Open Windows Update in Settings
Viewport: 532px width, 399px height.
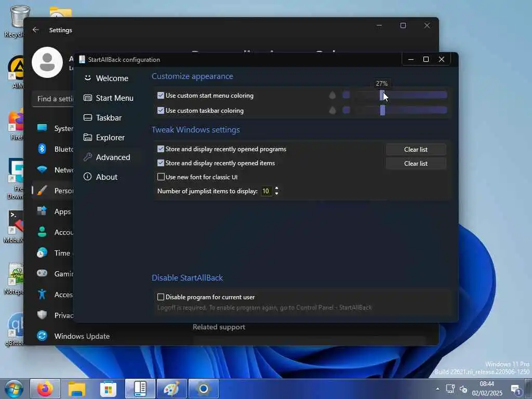coord(73,336)
